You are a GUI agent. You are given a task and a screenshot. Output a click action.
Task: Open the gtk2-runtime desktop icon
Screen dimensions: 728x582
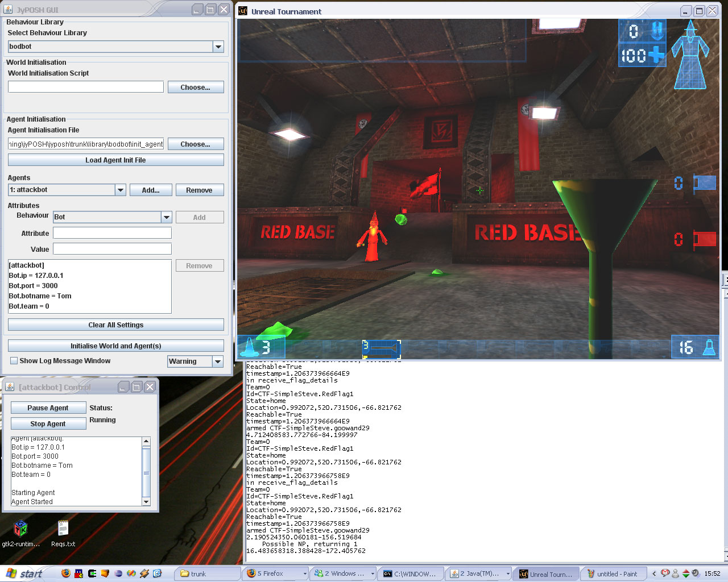coord(20,529)
